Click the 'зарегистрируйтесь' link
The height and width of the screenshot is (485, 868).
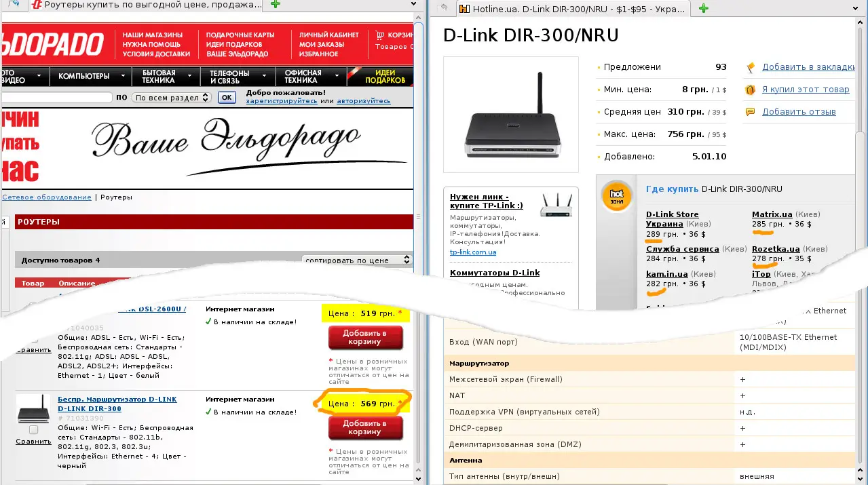pyautogui.click(x=281, y=101)
